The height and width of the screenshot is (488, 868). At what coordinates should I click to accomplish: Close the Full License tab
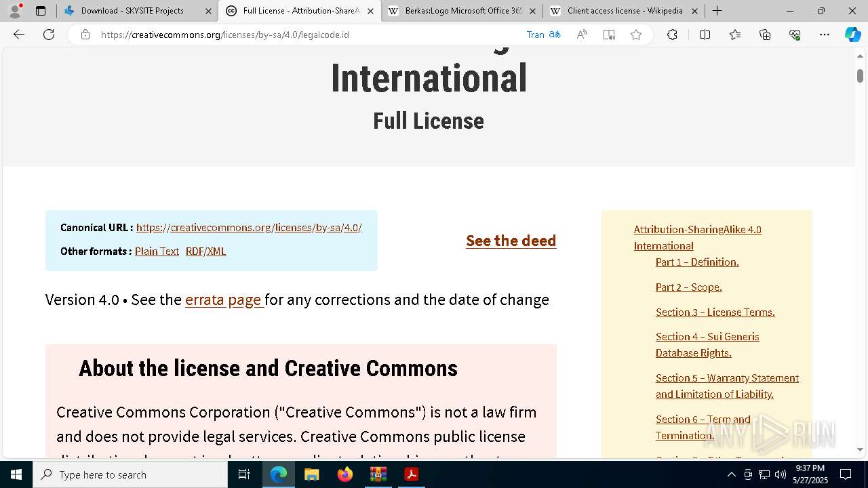pos(370,11)
